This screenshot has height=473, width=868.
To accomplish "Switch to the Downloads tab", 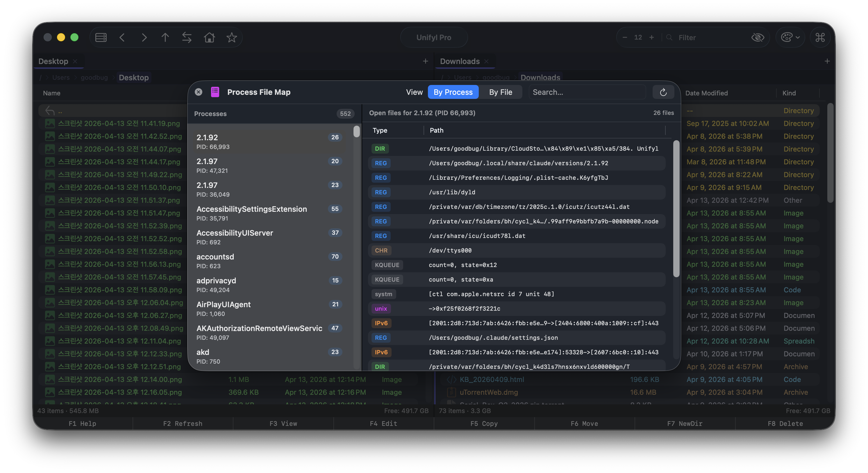I will (x=460, y=61).
